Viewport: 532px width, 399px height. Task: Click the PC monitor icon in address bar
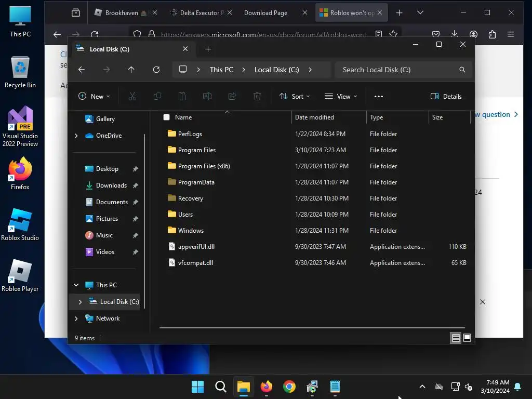[183, 70]
